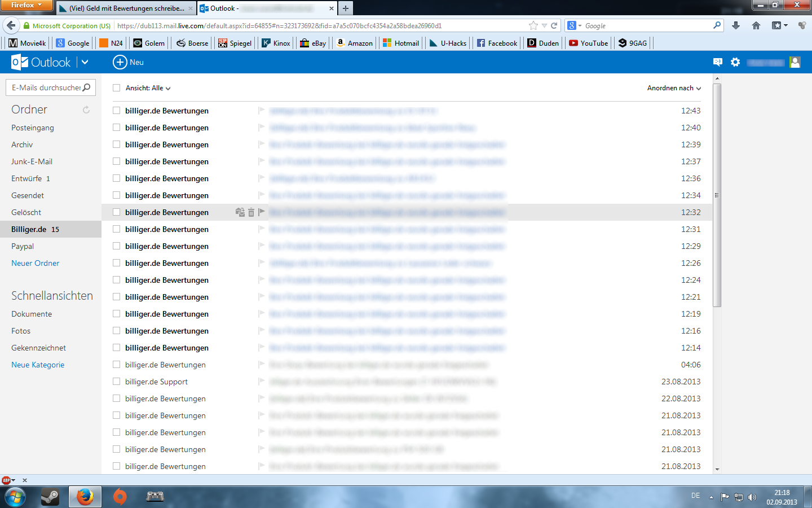The width and height of the screenshot is (812, 508).
Task: Switch to the Geld mit Bewertungen tab
Action: (126, 8)
